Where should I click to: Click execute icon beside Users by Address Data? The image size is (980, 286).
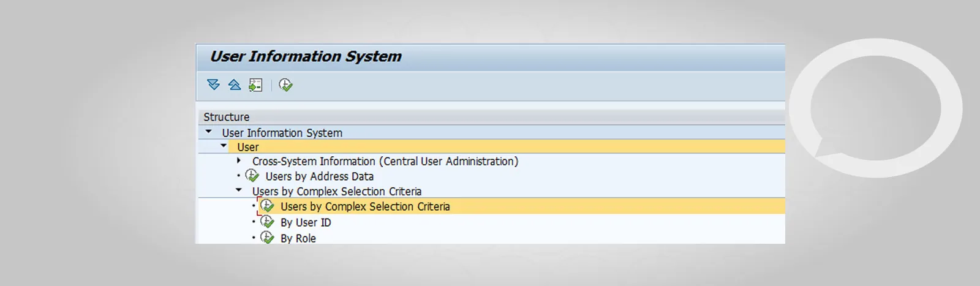tap(252, 176)
